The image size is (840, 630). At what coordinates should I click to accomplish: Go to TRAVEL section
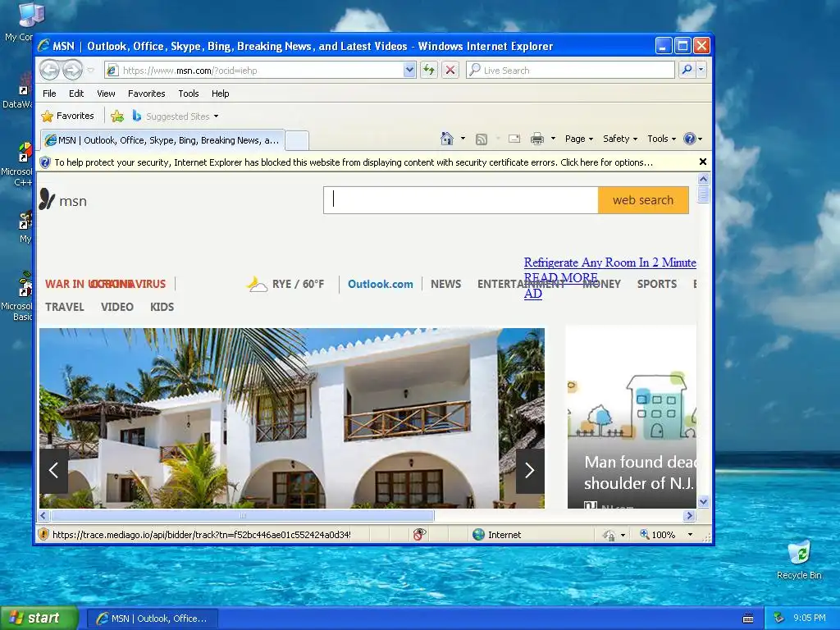pos(64,307)
